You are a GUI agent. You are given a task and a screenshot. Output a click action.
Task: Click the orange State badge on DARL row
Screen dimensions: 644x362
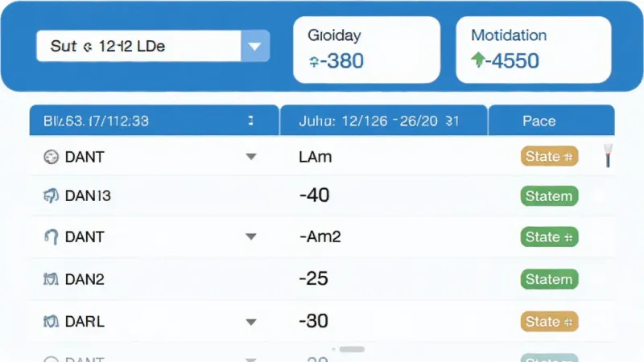[x=549, y=321]
